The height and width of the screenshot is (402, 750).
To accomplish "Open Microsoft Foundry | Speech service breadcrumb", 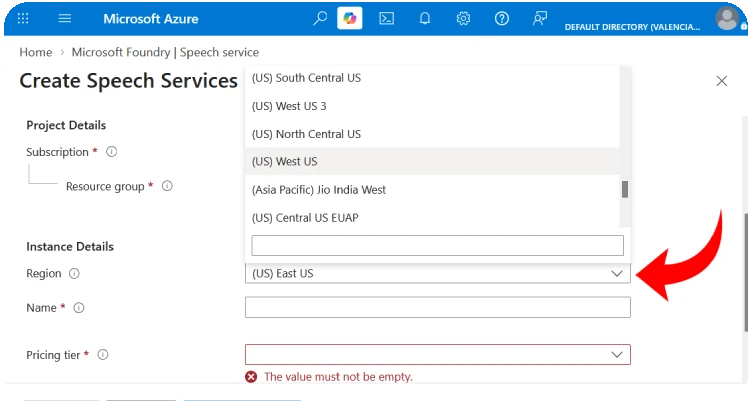I will coord(165,52).
